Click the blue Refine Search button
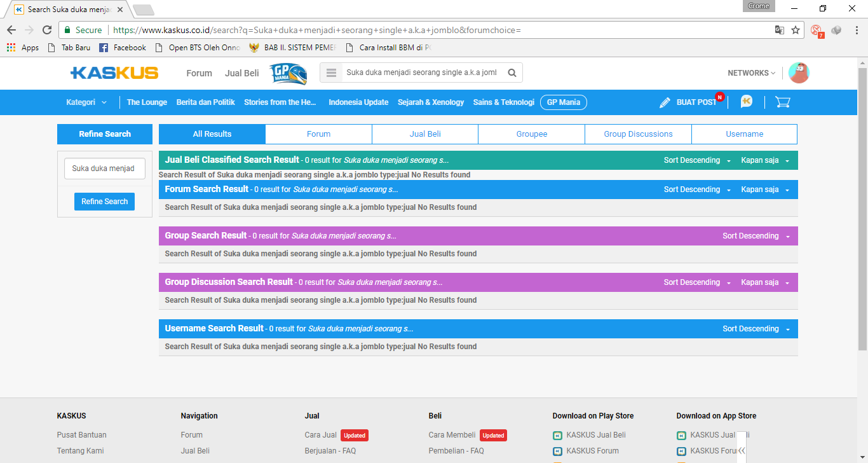The image size is (868, 463). click(104, 202)
